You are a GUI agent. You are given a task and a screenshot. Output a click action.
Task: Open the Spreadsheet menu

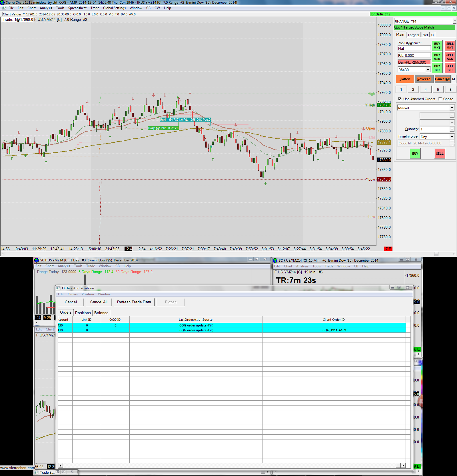[77, 8]
